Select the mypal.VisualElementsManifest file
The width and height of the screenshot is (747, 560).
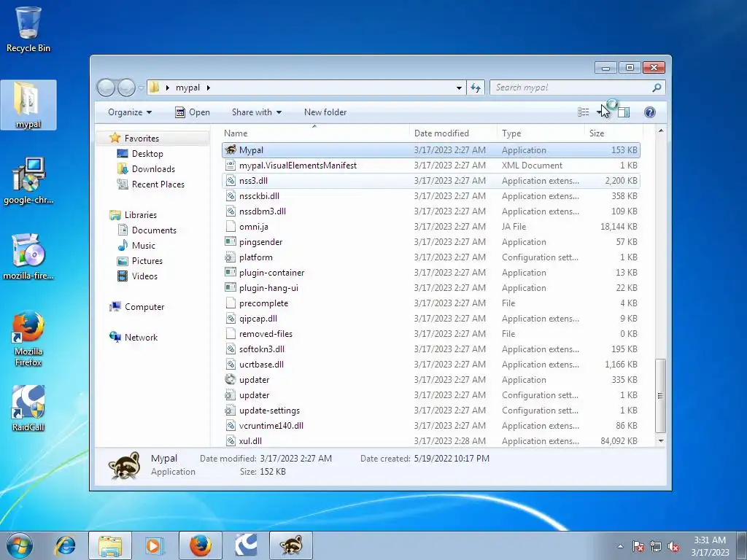[x=431, y=166]
